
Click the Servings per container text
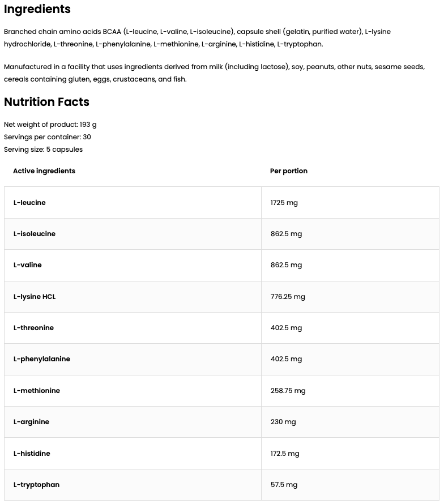[47, 137]
